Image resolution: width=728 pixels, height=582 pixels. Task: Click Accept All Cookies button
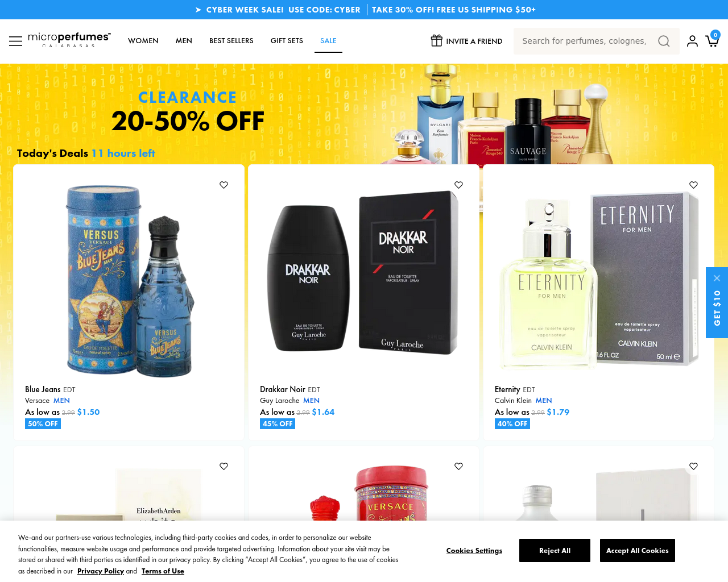638,551
